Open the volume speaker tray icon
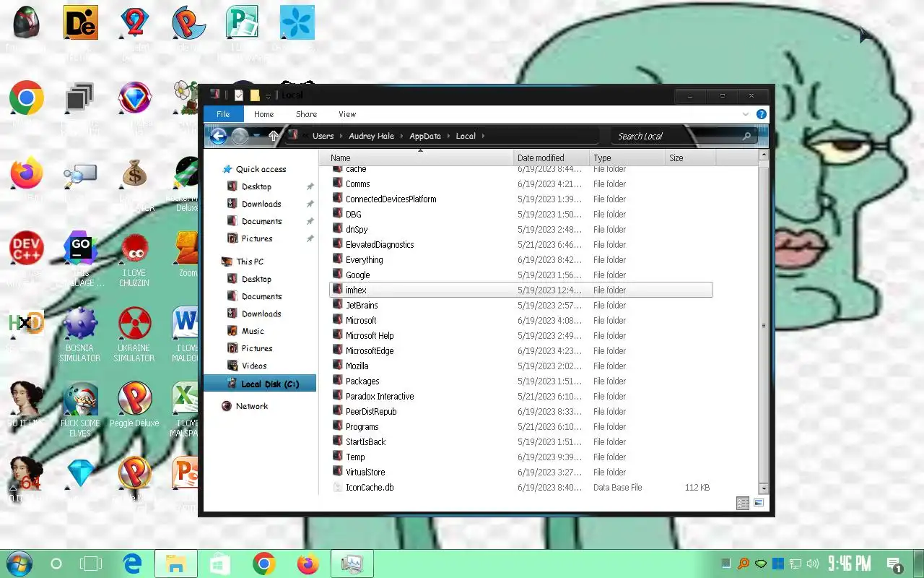This screenshot has width=924, height=578. point(813,564)
